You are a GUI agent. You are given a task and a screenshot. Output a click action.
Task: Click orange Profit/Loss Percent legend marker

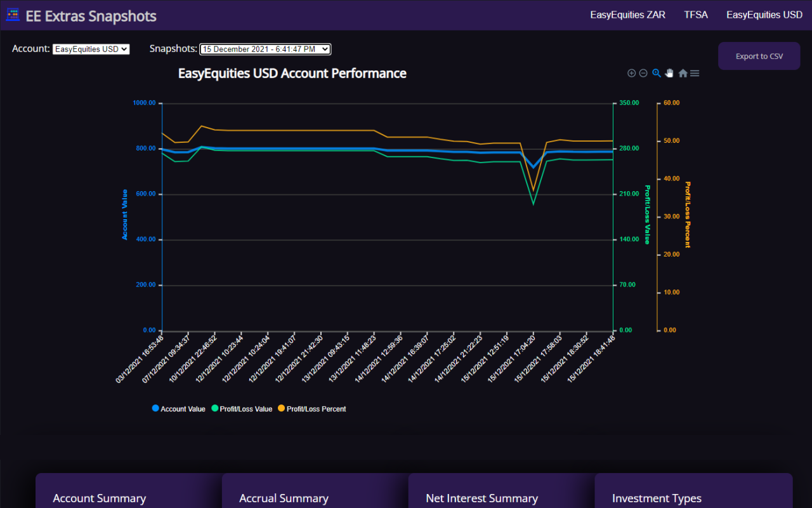click(282, 409)
